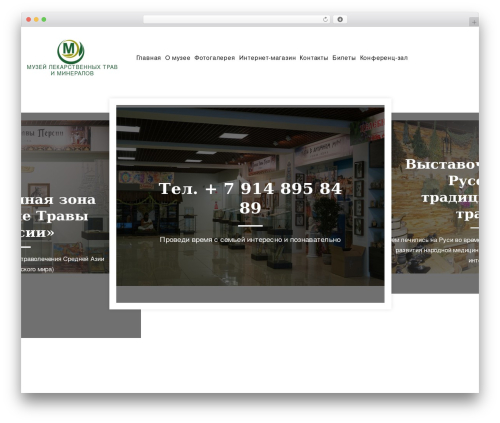Click the museum logo emblem
Image resolution: width=500 pixels, height=423 pixels.
(71, 51)
